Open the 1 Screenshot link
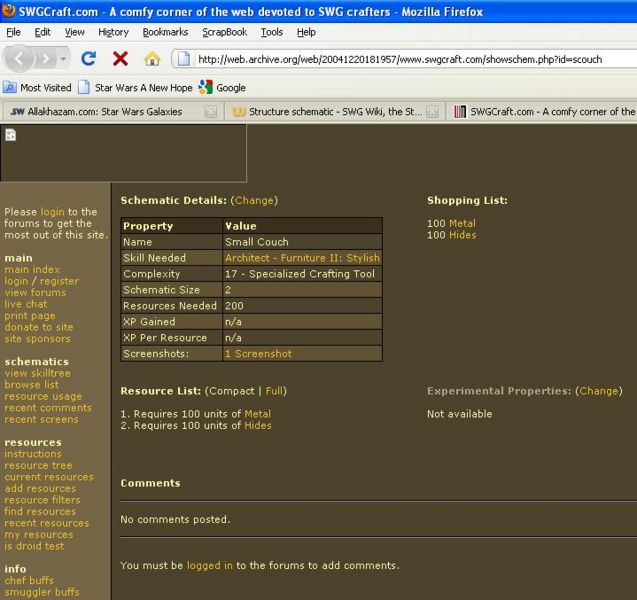Viewport: 637px width, 600px height. [258, 354]
